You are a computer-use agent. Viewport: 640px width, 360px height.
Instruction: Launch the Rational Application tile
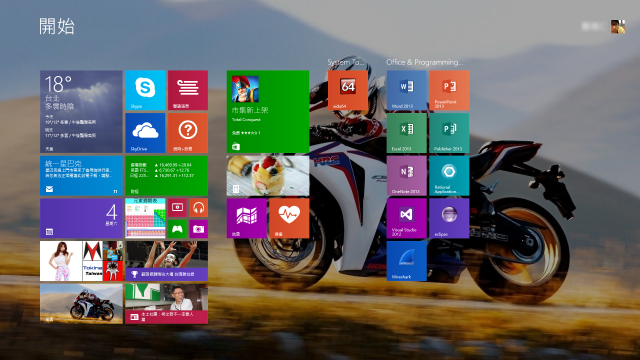449,176
